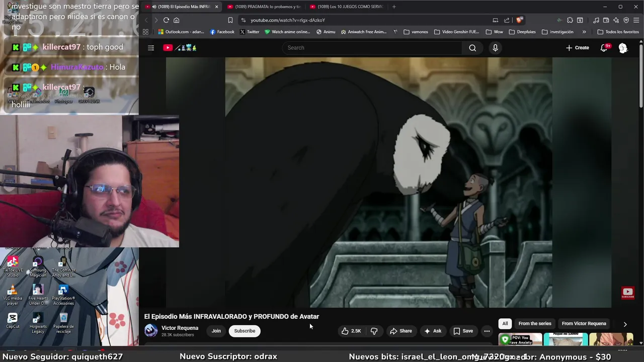Open the Twitter bookmark
Viewport: 644px width, 362px height.
250,32
